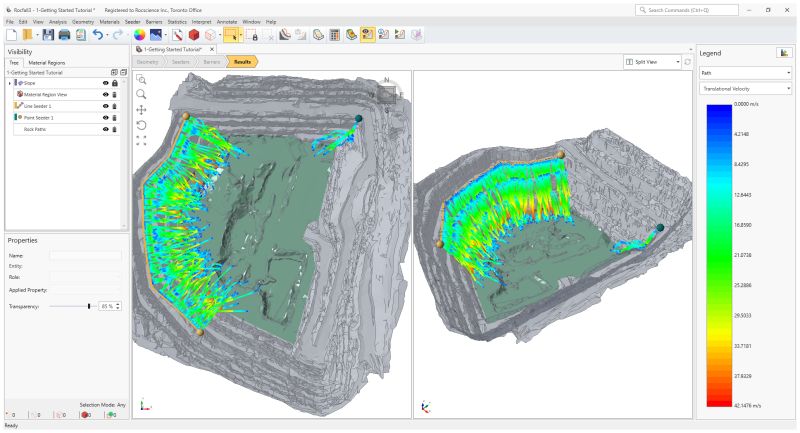Undo the last action
The image size is (800, 433).
[x=97, y=35]
